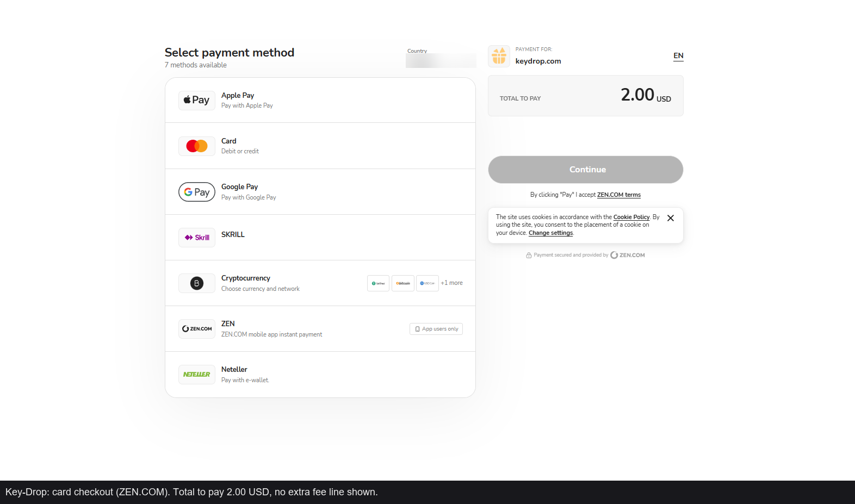Click the 2.00 USD total amount
Image resolution: width=855 pixels, height=504 pixels.
tap(646, 95)
